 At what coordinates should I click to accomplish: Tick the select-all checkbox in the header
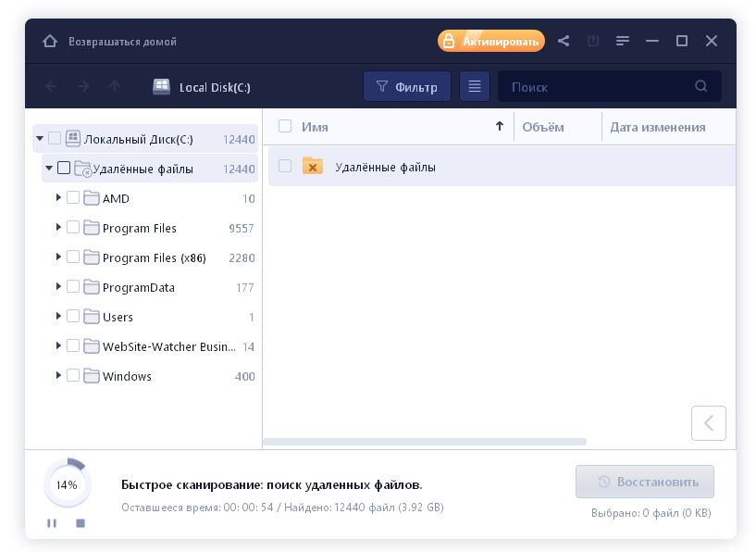[285, 126]
